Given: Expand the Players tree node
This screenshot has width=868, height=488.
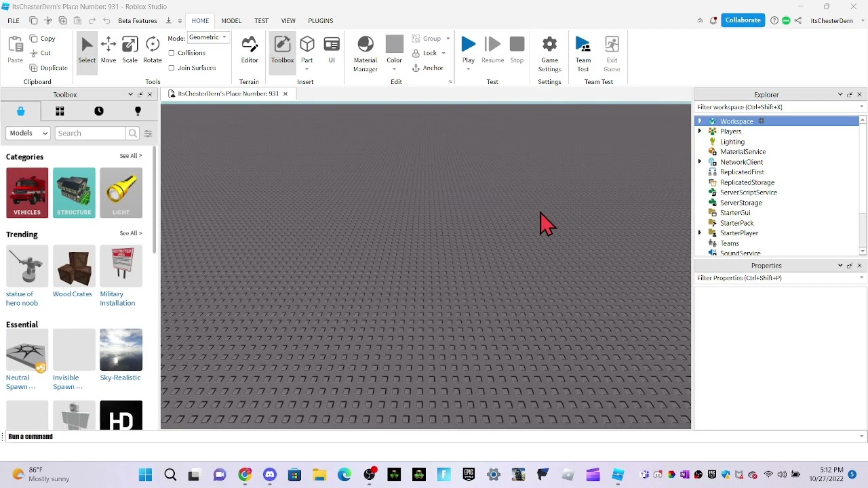Looking at the screenshot, I should 700,131.
